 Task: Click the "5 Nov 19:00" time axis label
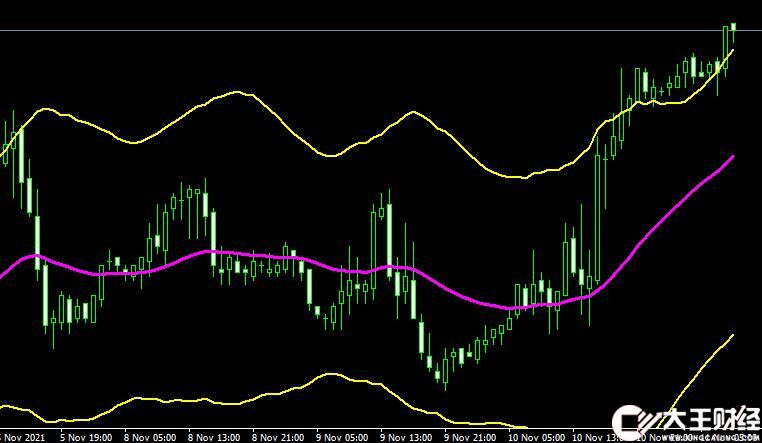[x=86, y=437]
